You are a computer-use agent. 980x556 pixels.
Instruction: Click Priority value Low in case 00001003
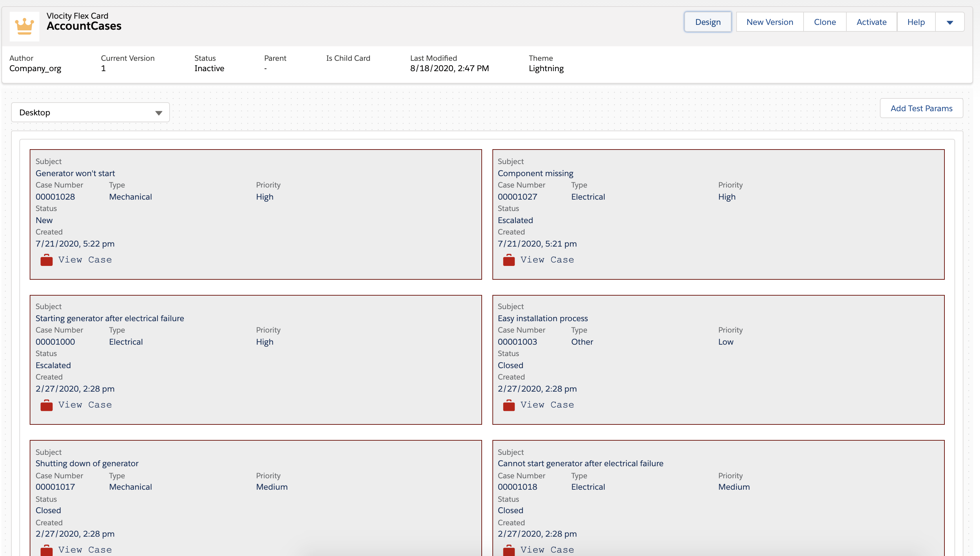(x=726, y=342)
